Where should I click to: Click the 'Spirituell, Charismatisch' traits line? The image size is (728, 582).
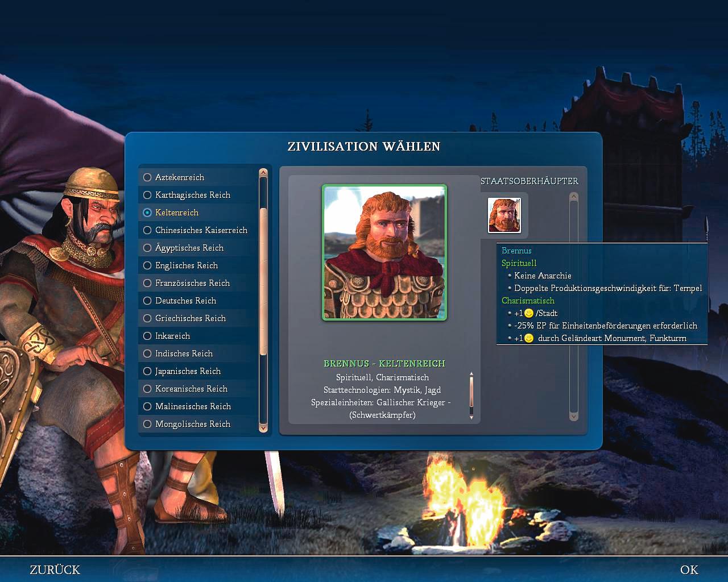382,377
